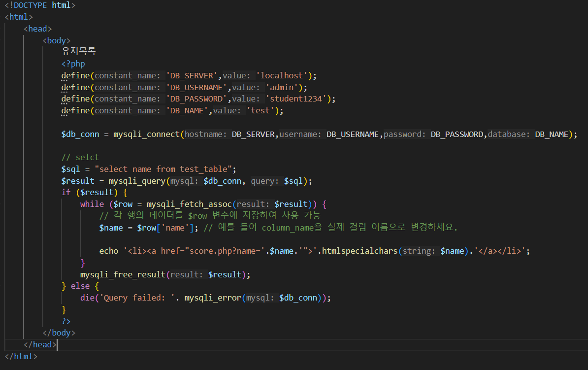Screen dimensions: 588x370
Task: Click the htmlspecialchars function call
Action: (359, 251)
